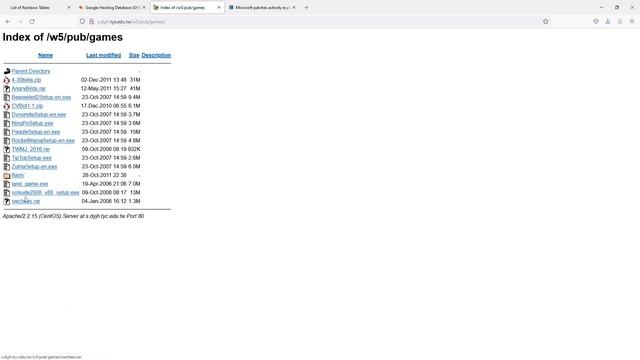Download NingPoSetup.exe

click(x=32, y=123)
